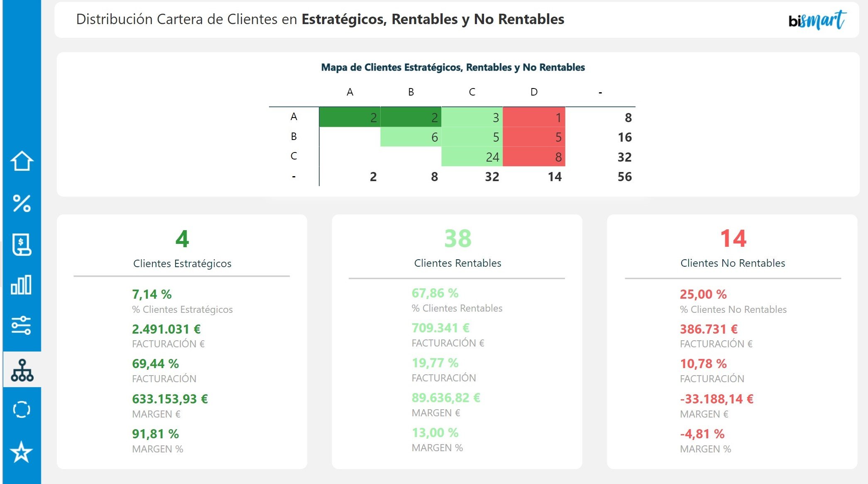This screenshot has height=484, width=868.
Task: Select column header A in the matrix
Action: coord(350,92)
